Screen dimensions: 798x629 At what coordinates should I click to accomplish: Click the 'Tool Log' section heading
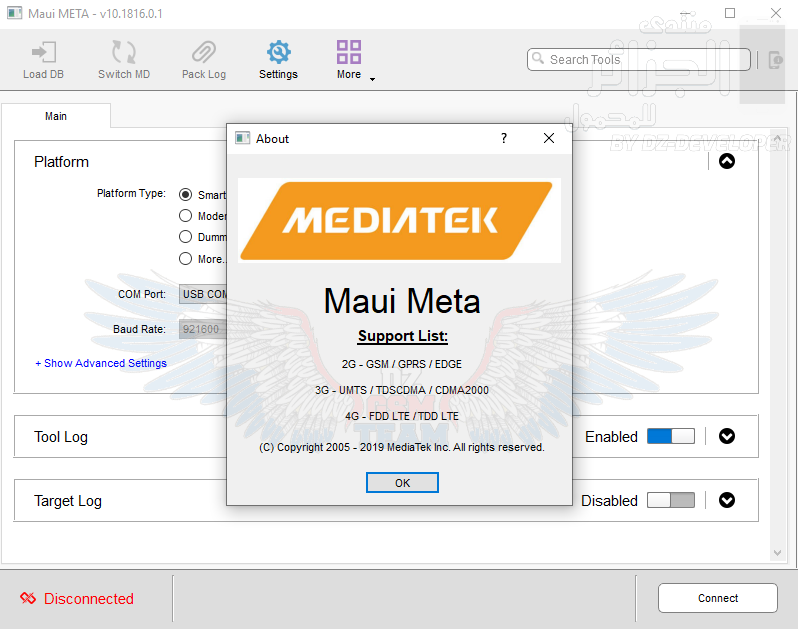61,437
